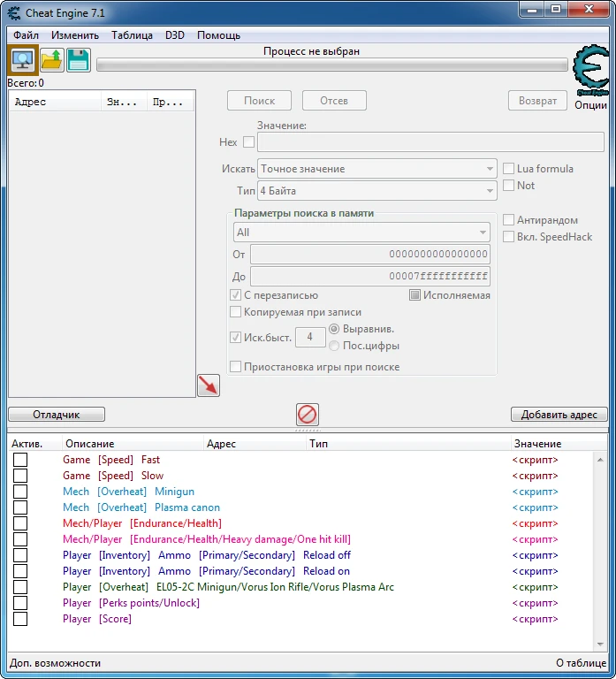
Task: Select the Ammo Reload on entry
Action: pos(206,571)
